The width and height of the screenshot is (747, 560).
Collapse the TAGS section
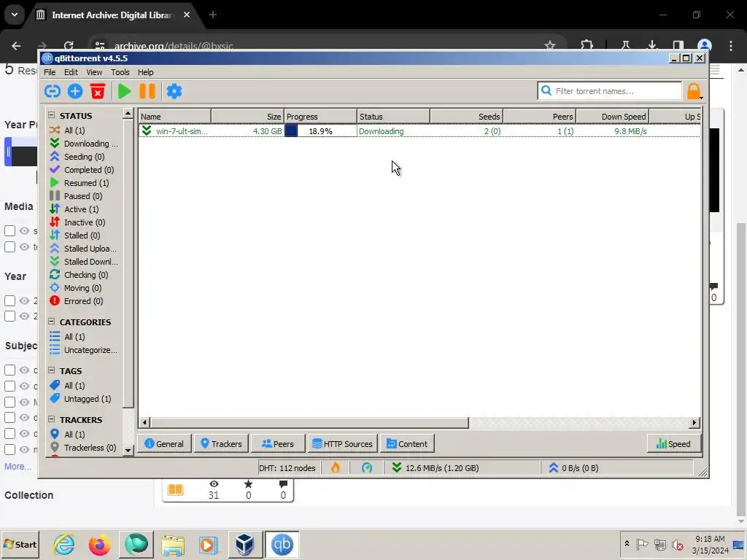click(51, 370)
